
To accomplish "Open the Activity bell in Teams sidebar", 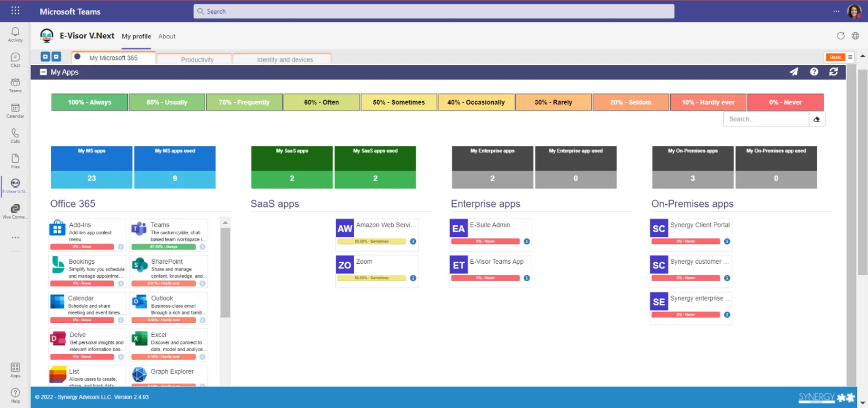I will pos(15,34).
